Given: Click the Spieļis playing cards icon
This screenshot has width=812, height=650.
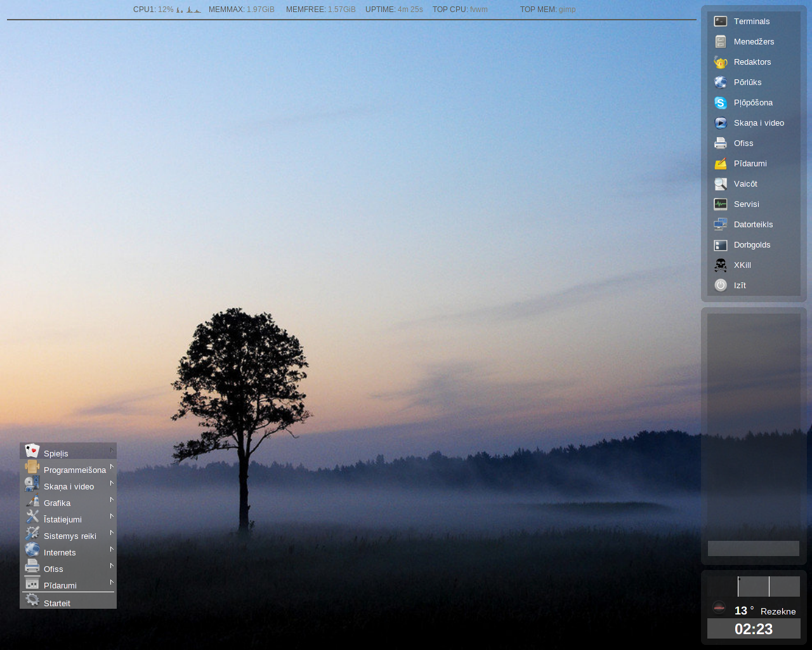Looking at the screenshot, I should [32, 451].
